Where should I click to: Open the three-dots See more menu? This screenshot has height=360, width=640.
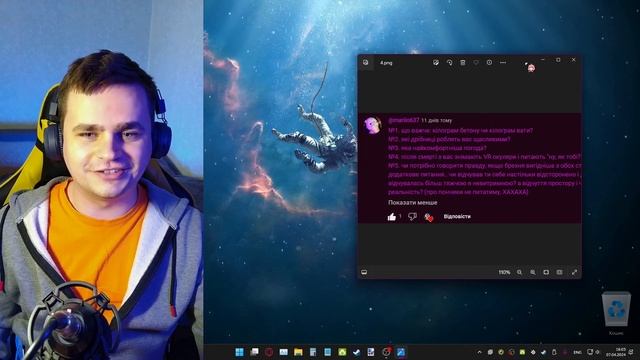503,62
